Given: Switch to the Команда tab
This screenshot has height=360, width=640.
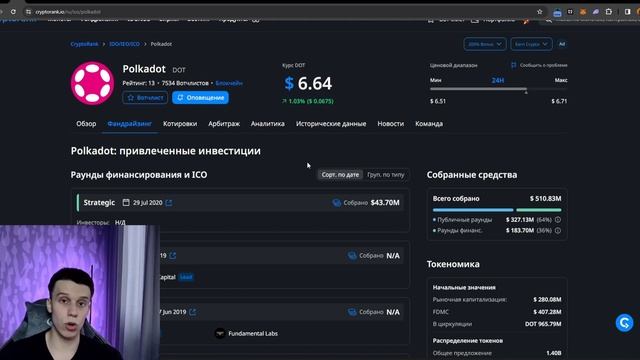Looking at the screenshot, I should 429,124.
